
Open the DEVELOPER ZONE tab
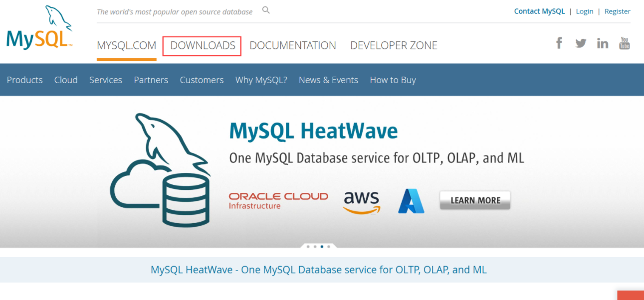pyautogui.click(x=394, y=45)
